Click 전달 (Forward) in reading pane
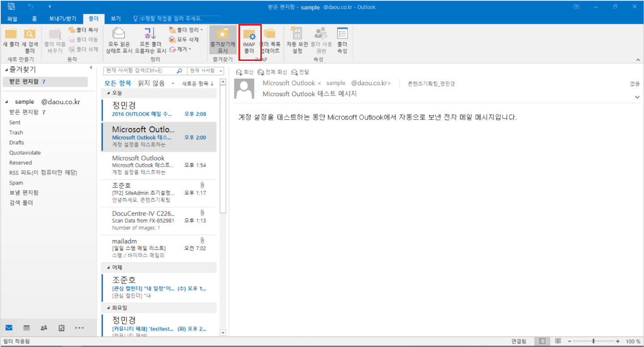This screenshot has width=644, height=347. pyautogui.click(x=300, y=72)
